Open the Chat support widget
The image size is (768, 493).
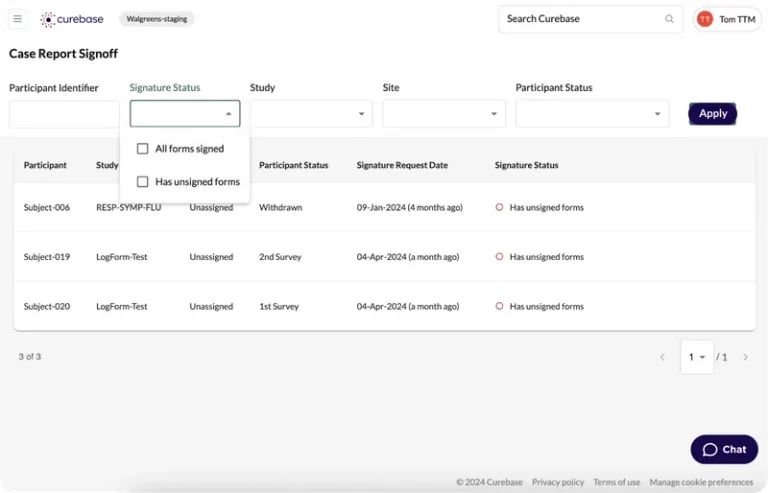click(x=724, y=449)
